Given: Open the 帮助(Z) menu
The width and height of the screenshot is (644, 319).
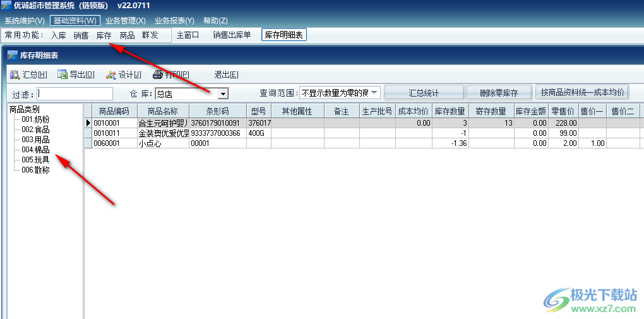Looking at the screenshot, I should click(x=215, y=21).
